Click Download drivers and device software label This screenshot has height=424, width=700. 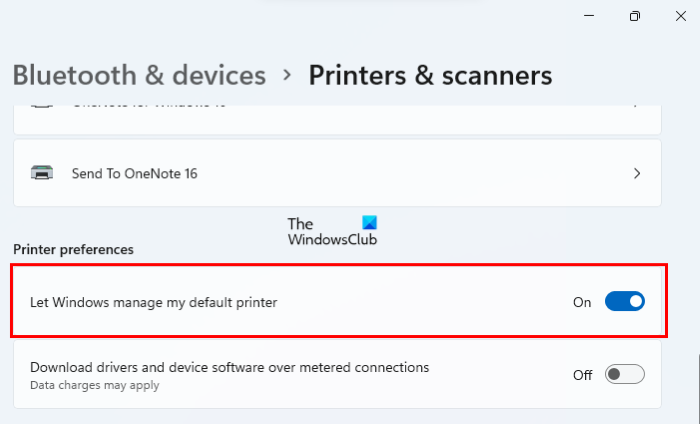pyautogui.click(x=229, y=367)
